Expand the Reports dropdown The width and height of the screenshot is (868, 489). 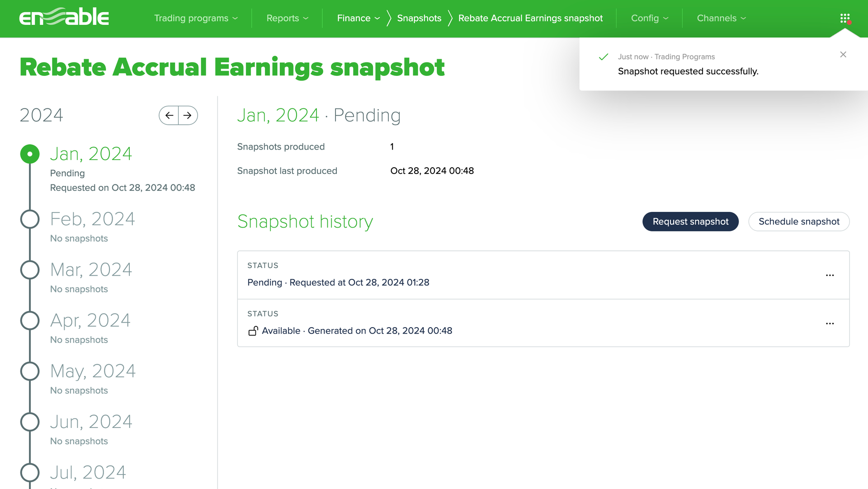(x=288, y=18)
